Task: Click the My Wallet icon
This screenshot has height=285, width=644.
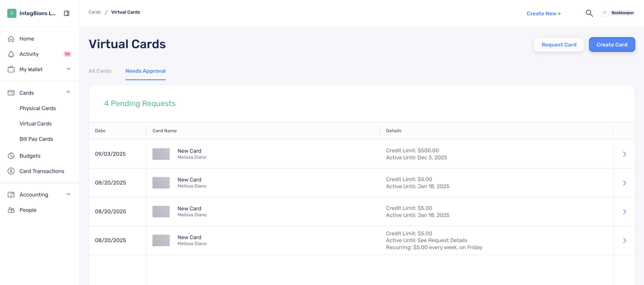Action: click(11, 69)
